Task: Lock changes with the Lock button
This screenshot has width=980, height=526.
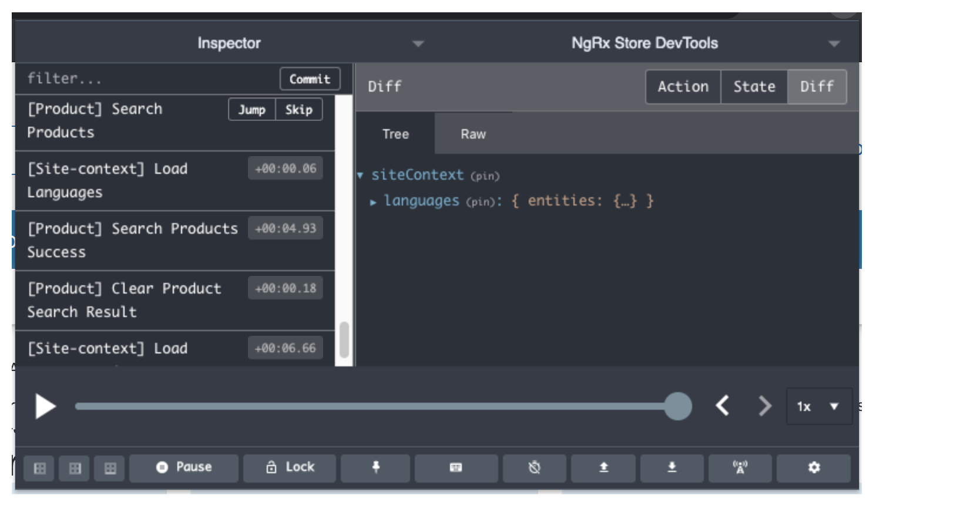Action: (x=290, y=468)
